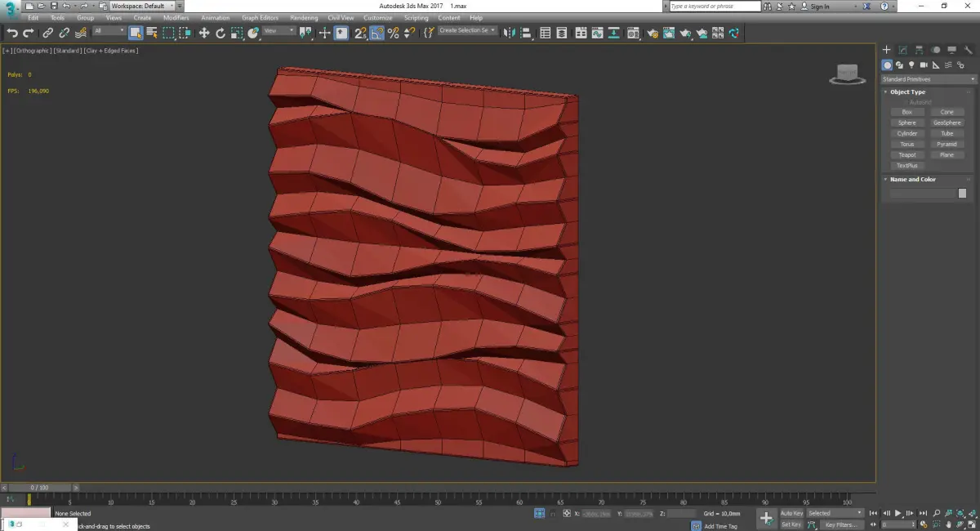The width and height of the screenshot is (980, 531).
Task: Switch to the Lights category icon
Action: click(x=911, y=65)
